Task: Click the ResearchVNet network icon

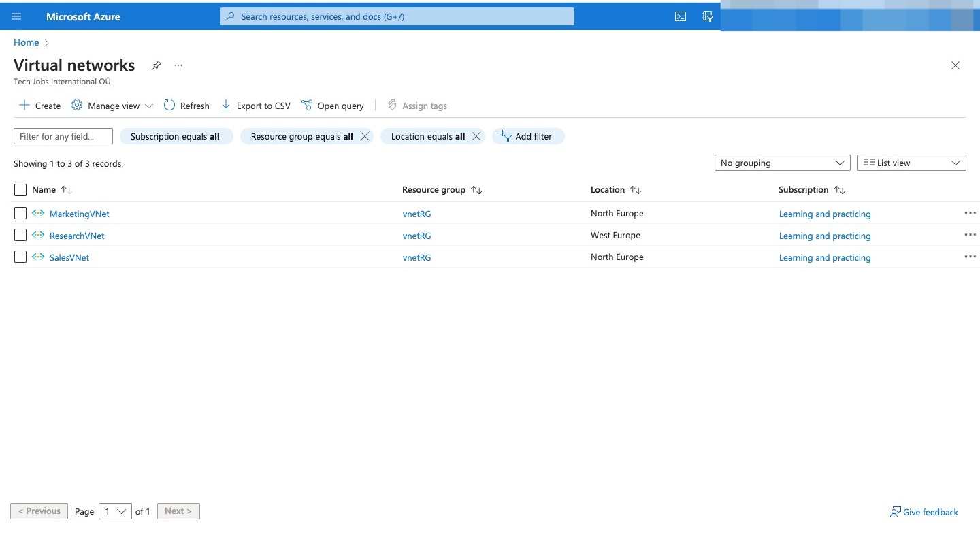Action: (38, 235)
